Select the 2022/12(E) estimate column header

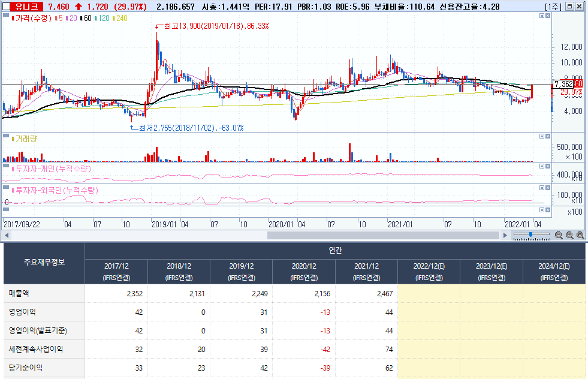coord(429,271)
